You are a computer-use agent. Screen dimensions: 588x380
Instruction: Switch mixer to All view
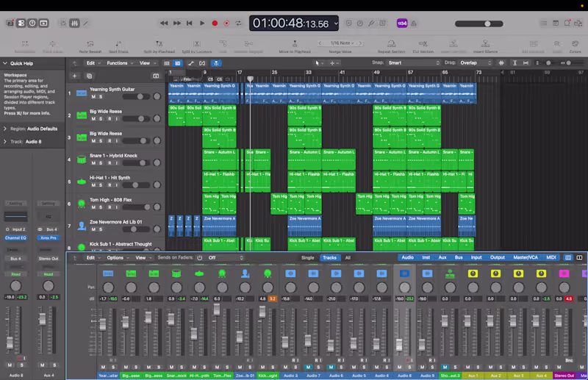click(348, 258)
